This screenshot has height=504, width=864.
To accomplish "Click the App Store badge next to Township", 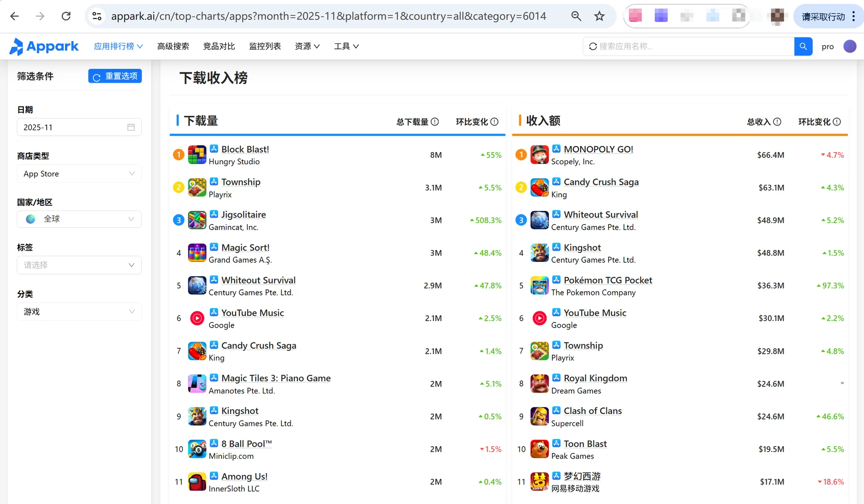I will (214, 181).
